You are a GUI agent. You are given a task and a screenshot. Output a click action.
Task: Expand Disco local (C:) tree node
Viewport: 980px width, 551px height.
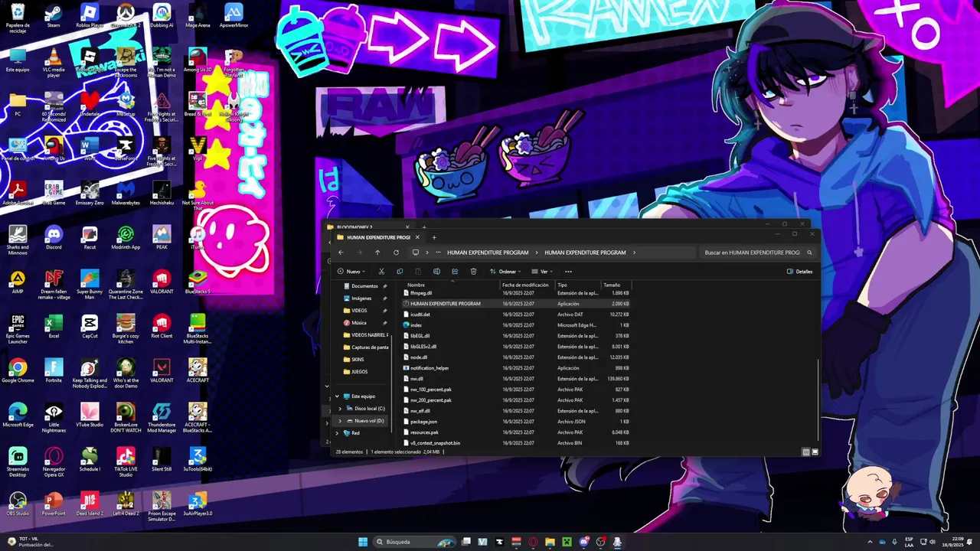click(x=340, y=409)
